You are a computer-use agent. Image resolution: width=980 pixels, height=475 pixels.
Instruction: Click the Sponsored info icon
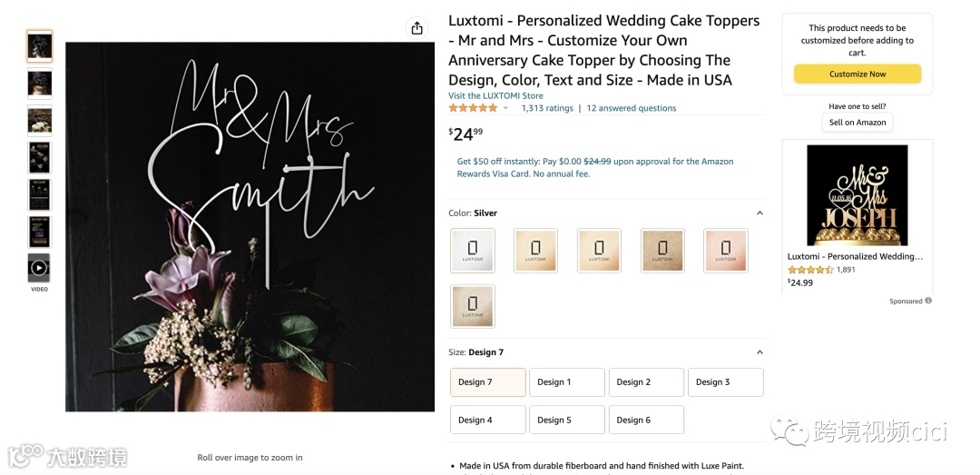tap(927, 301)
